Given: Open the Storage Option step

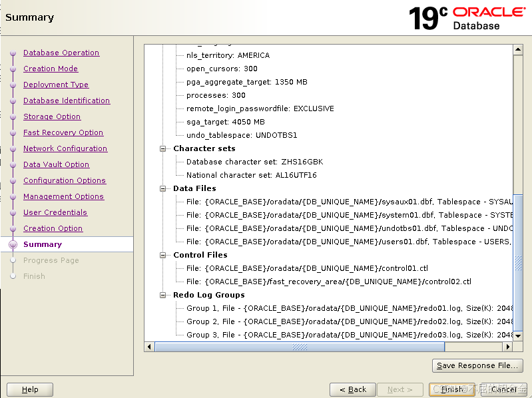Looking at the screenshot, I should pos(52,116).
